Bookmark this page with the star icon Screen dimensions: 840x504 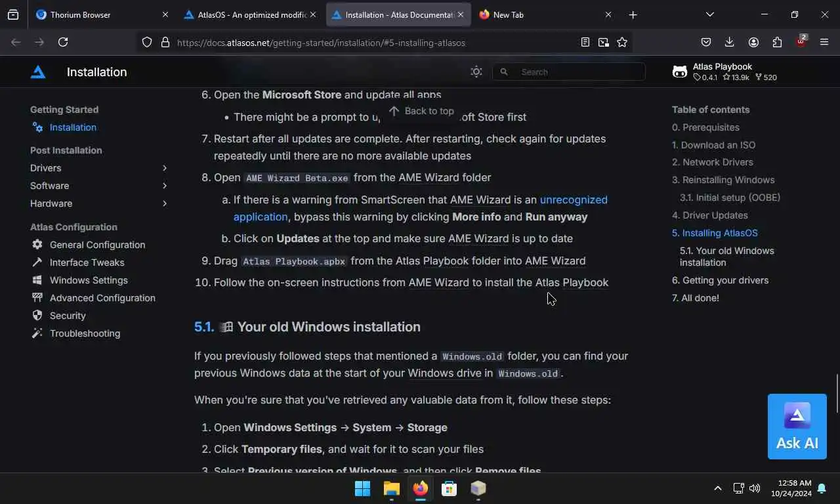click(x=622, y=42)
